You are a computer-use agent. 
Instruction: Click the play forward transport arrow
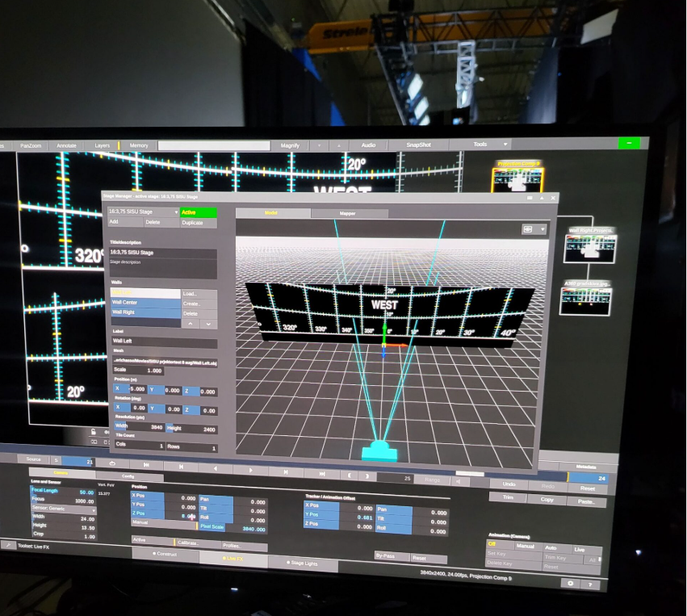click(x=251, y=470)
